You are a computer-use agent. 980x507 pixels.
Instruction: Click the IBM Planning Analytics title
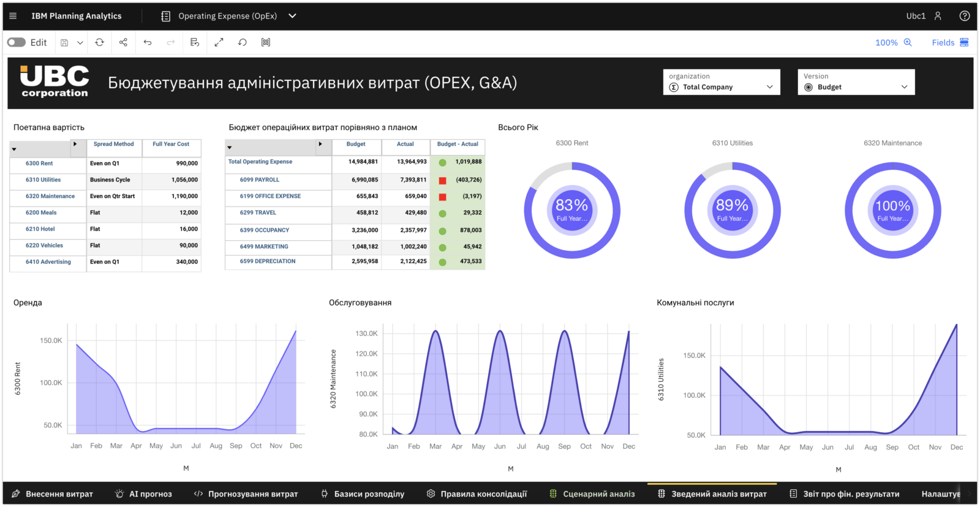point(77,16)
